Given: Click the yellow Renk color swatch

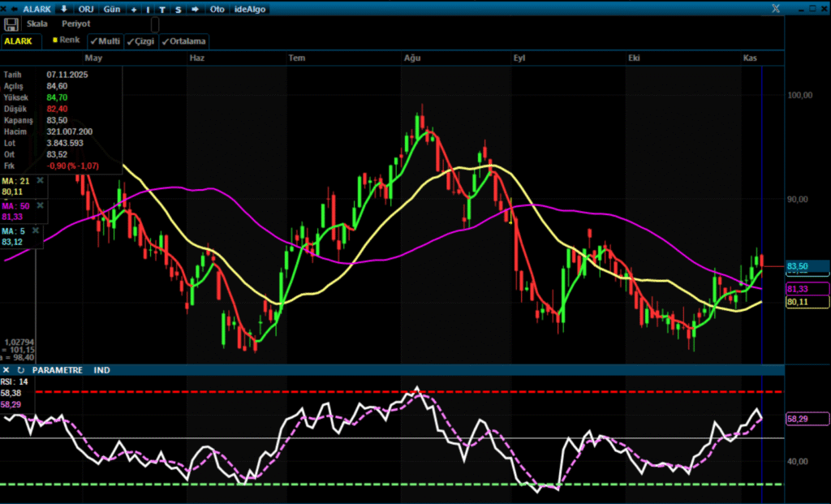Looking at the screenshot, I should [55, 40].
